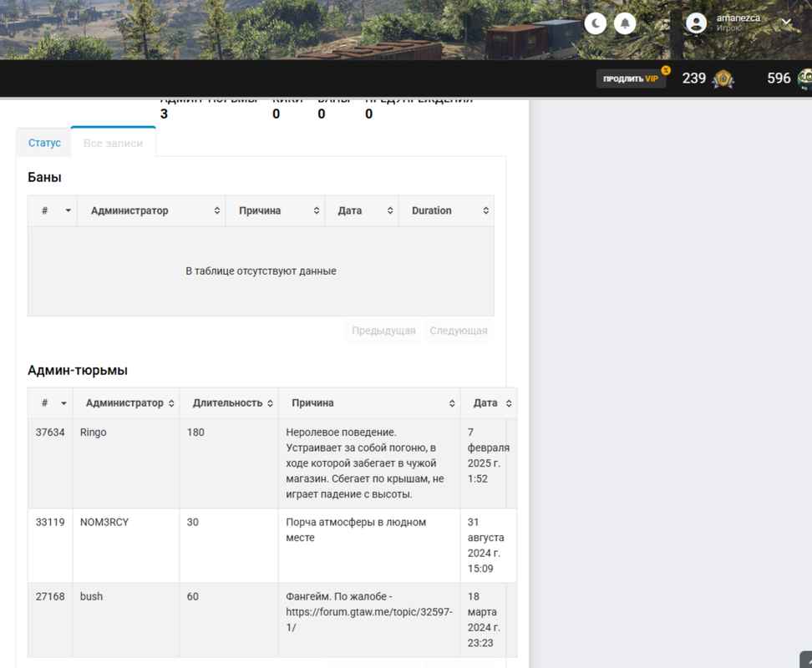Click the Продлить VIP button
This screenshot has height=668, width=812.
[631, 78]
